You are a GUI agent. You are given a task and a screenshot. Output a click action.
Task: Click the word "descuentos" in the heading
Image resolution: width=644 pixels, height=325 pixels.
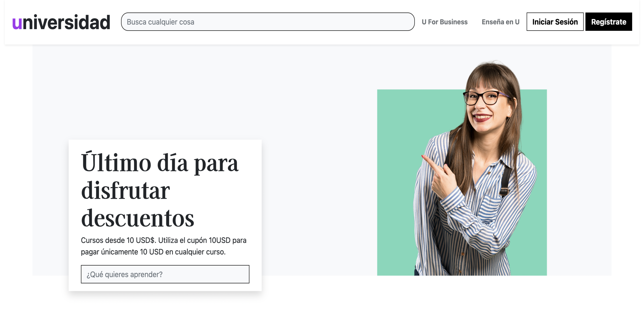pos(137,218)
